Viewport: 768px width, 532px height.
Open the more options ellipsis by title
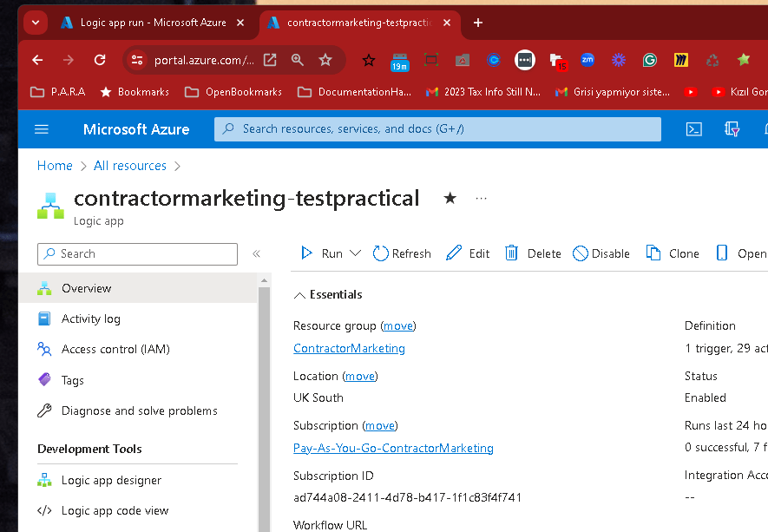(481, 198)
